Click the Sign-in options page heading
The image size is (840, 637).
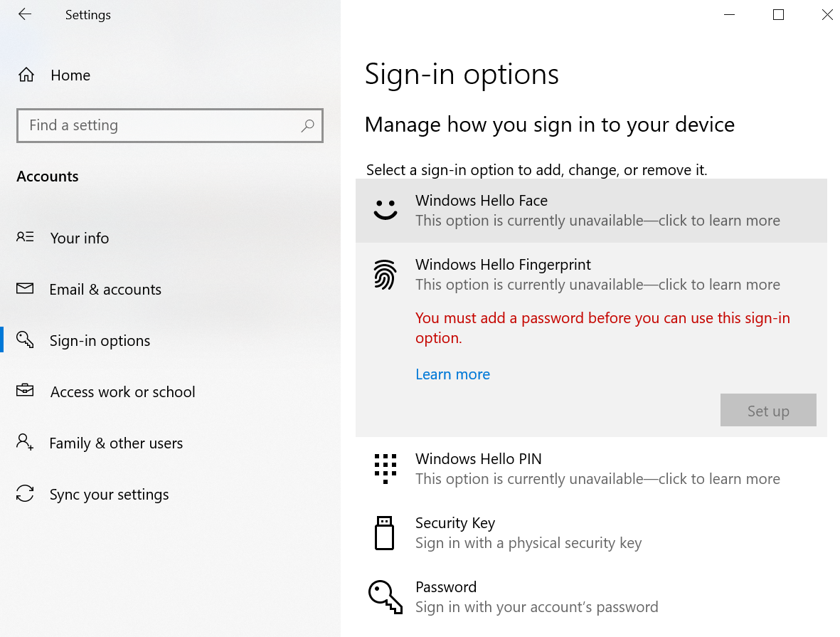(x=462, y=74)
